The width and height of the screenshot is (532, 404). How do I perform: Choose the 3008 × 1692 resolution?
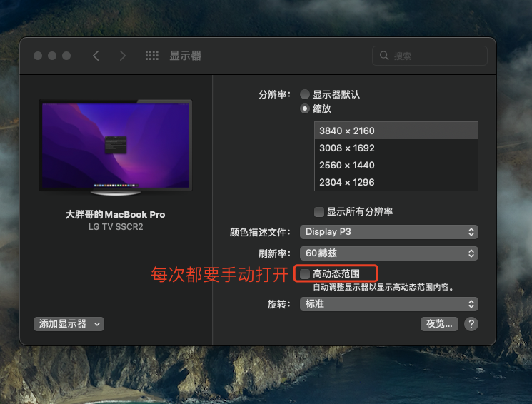click(x=396, y=148)
